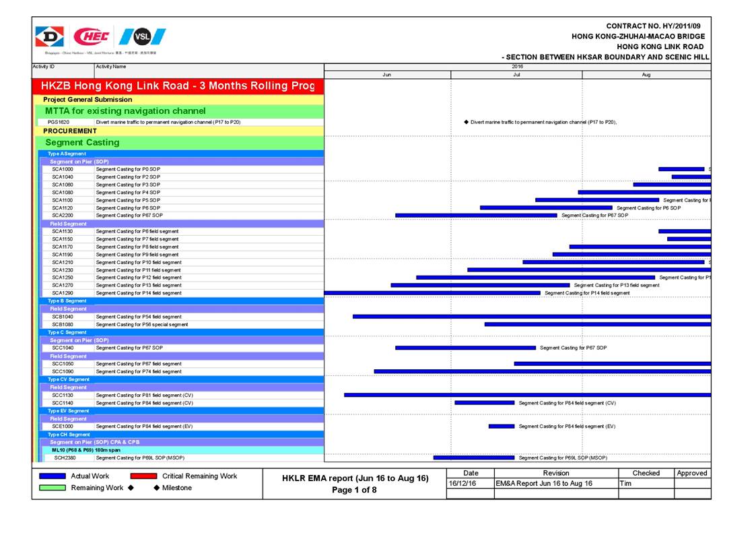Select the red HKZB Hong Kong Link Road title band
Image resolution: width=756 pixels, height=535 pixels.
[178, 86]
